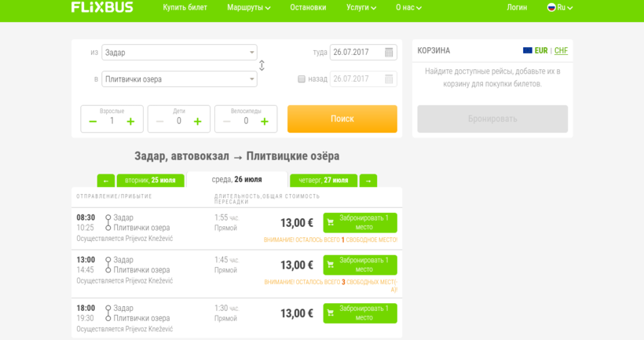Switch currency to CHF
Viewport: 644px width, 340px height.
coord(561,51)
